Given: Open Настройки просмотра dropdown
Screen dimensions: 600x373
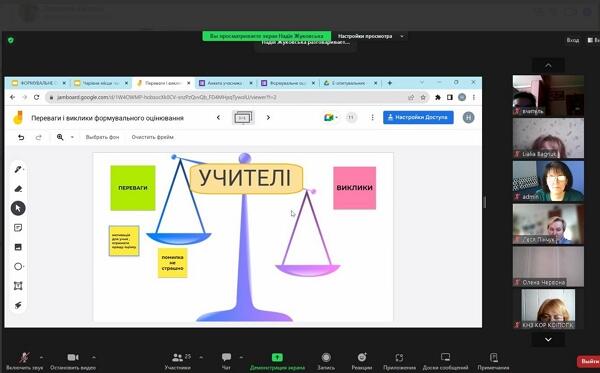Looking at the screenshot, I should point(370,36).
